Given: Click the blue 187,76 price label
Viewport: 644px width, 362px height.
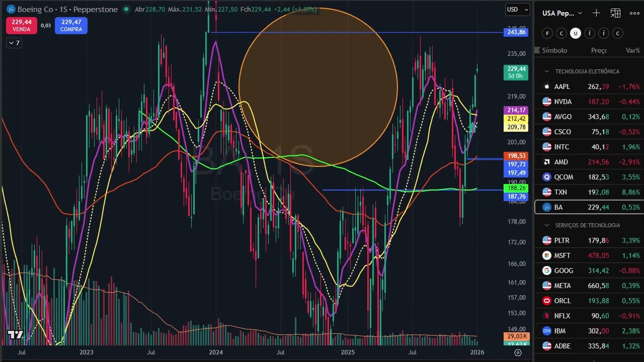Looking at the screenshot, I should pos(517,197).
